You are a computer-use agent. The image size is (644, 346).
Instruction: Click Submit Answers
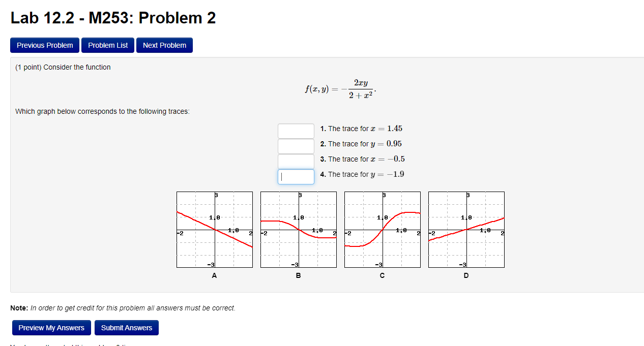(x=126, y=328)
